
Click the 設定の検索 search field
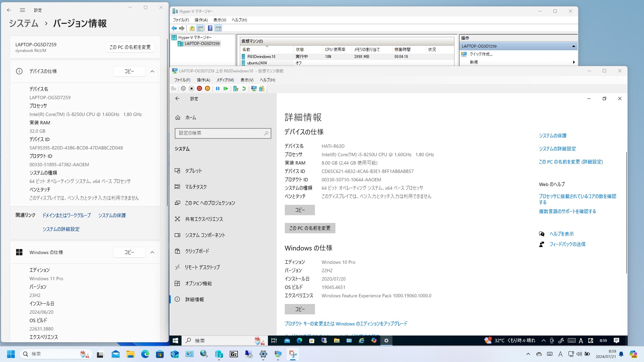click(220, 133)
